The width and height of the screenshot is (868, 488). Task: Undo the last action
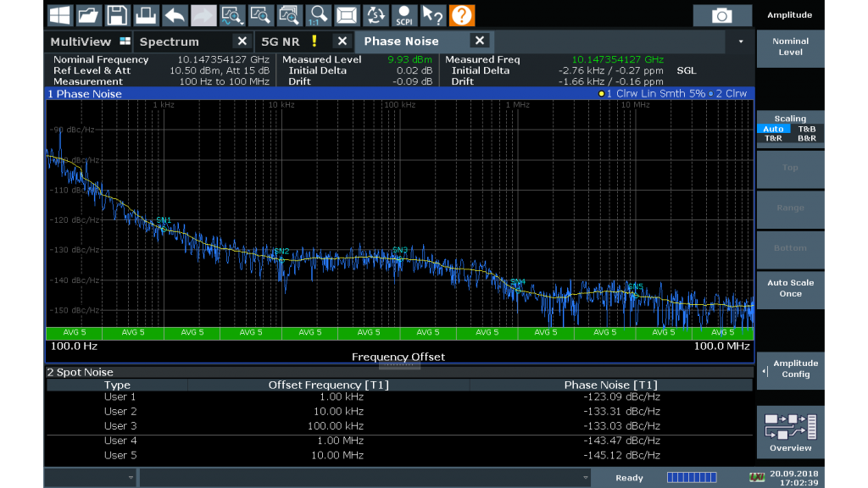click(x=175, y=15)
